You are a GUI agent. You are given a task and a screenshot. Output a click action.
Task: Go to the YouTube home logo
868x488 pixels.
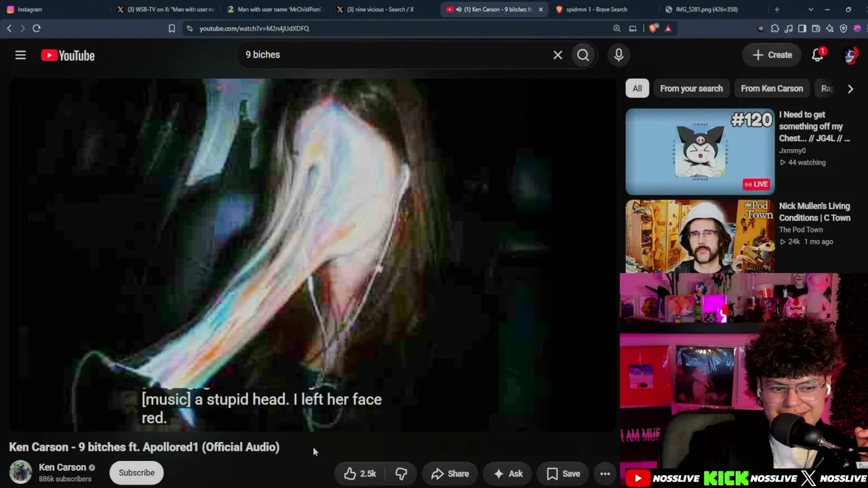(x=68, y=56)
